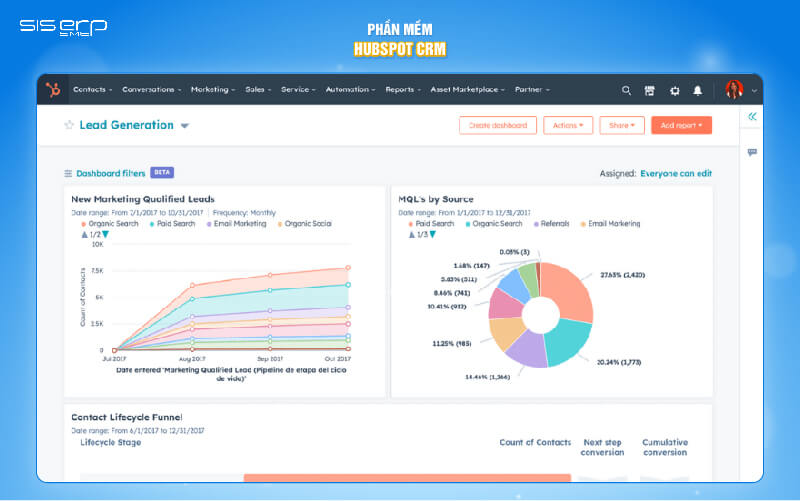Open the notifications bell icon
Viewport: 800px width, 501px height.
click(x=697, y=90)
